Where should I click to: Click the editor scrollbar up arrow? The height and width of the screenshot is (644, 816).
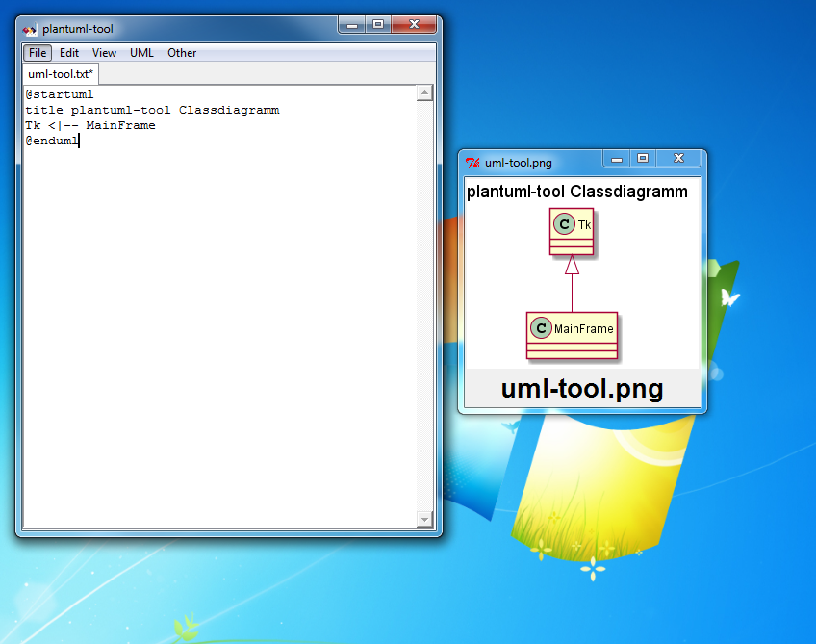(x=424, y=93)
